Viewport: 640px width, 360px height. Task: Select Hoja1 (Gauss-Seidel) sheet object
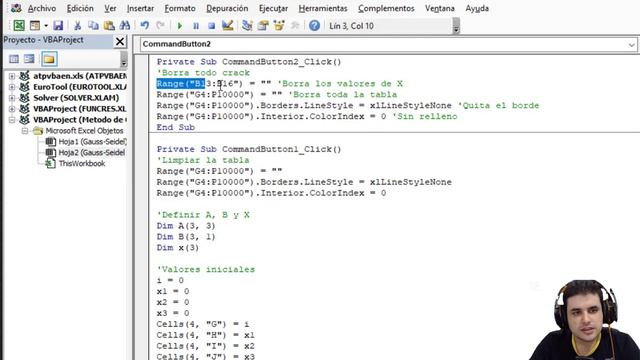coord(92,142)
